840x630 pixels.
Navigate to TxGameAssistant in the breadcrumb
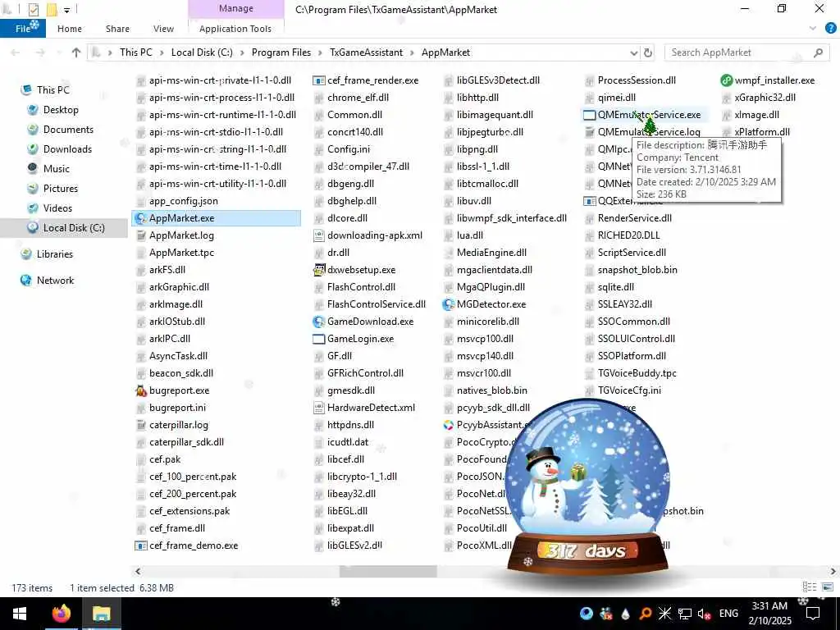[366, 52]
